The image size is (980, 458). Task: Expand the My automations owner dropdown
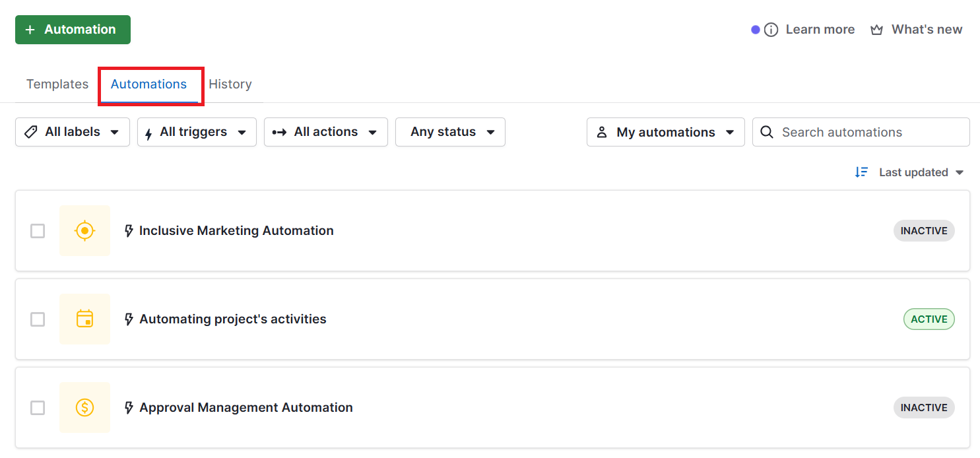click(666, 132)
